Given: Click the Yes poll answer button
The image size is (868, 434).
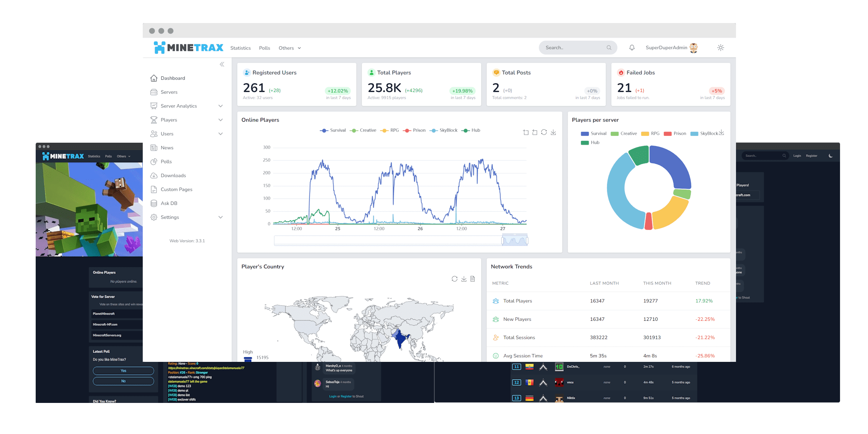Looking at the screenshot, I should tap(123, 371).
